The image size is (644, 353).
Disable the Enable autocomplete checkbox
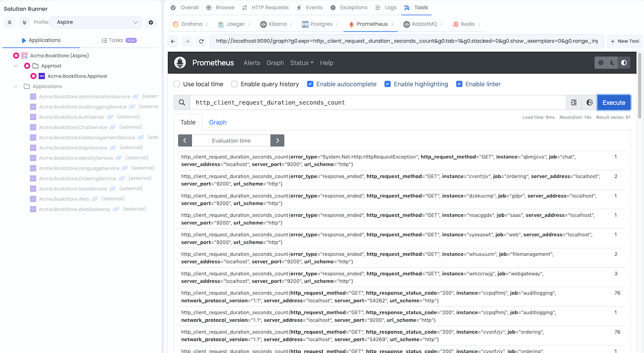(310, 84)
